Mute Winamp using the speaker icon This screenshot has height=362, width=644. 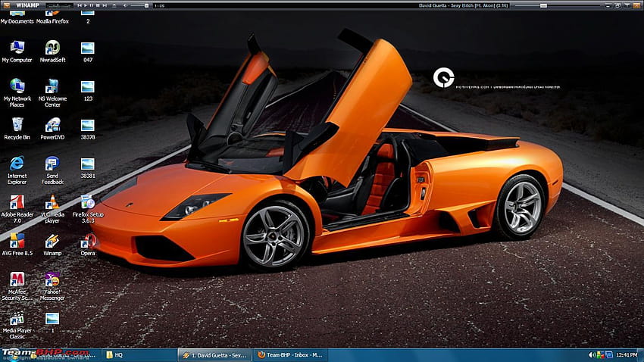coord(125,5)
